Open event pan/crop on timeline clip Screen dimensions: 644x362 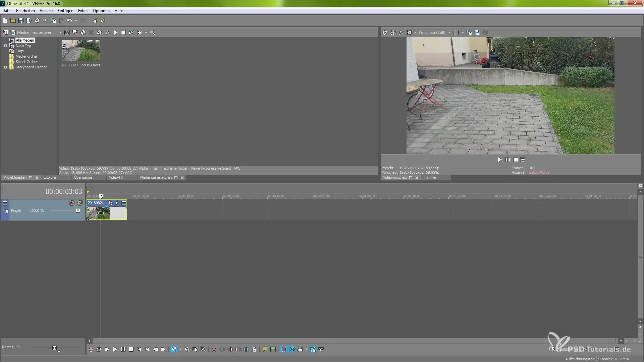110,203
